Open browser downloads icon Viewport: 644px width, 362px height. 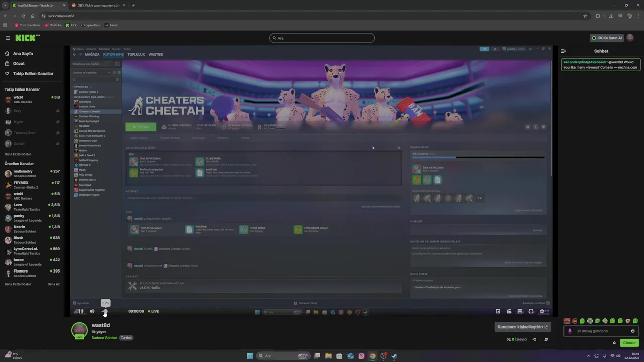611,16
